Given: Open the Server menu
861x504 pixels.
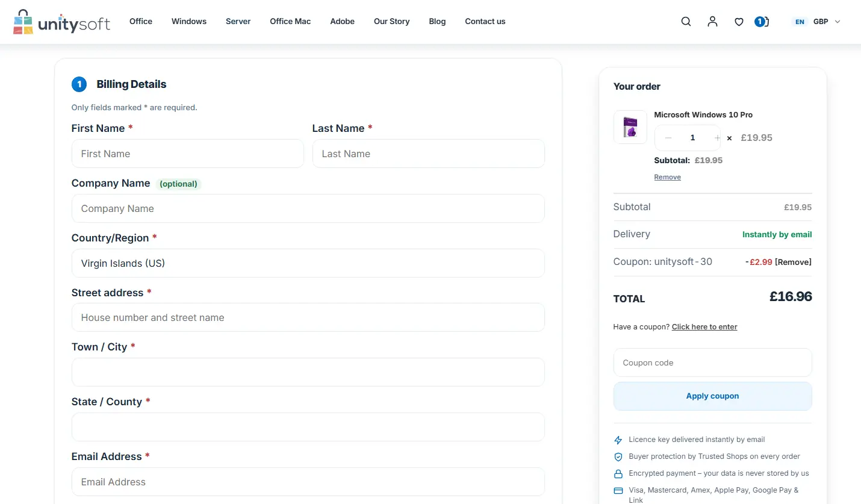Looking at the screenshot, I should pyautogui.click(x=238, y=22).
